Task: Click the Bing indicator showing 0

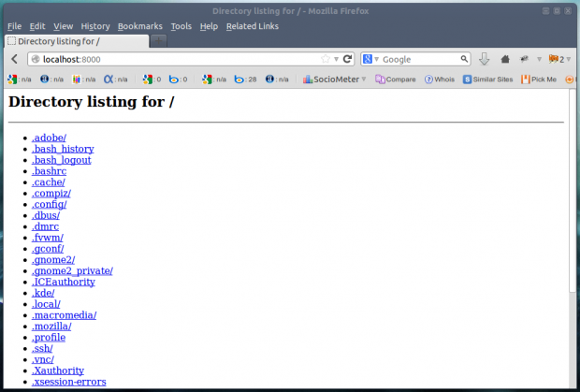Action: click(178, 80)
